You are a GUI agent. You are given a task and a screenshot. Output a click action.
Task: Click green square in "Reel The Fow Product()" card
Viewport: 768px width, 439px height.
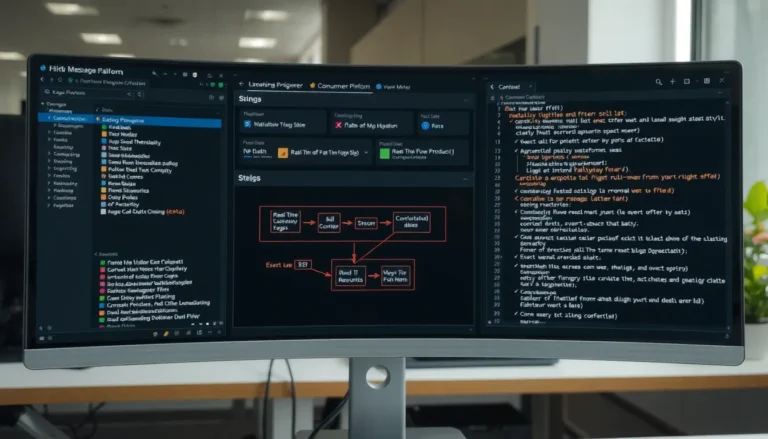385,153
